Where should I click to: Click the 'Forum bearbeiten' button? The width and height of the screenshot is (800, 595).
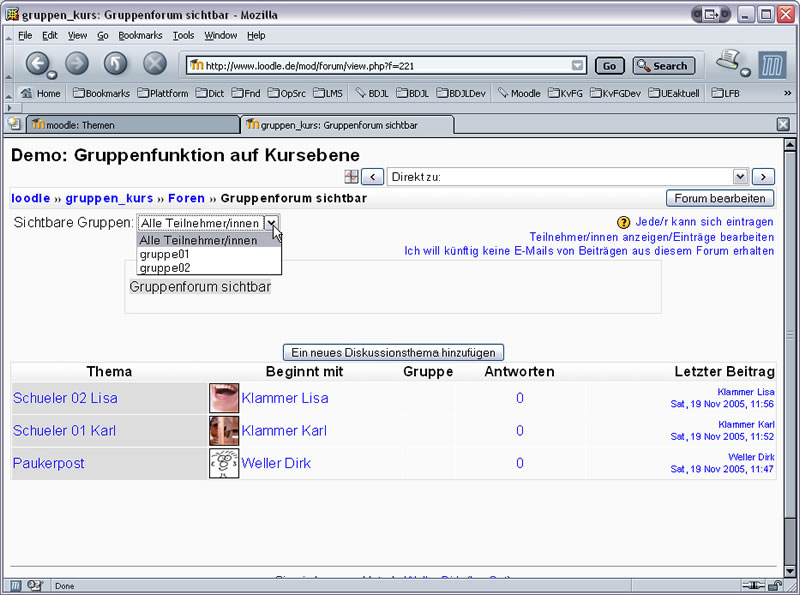(720, 198)
